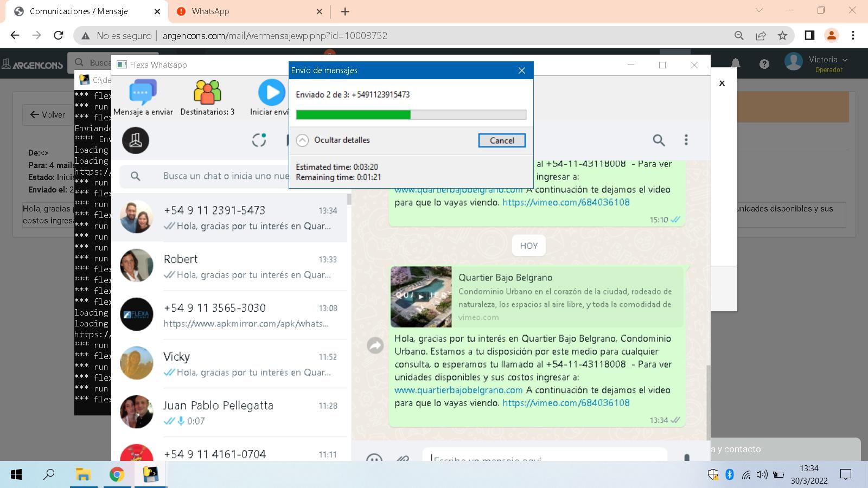Open www.quartierbajobelgrano.com link in 13:34 message

[458, 390]
